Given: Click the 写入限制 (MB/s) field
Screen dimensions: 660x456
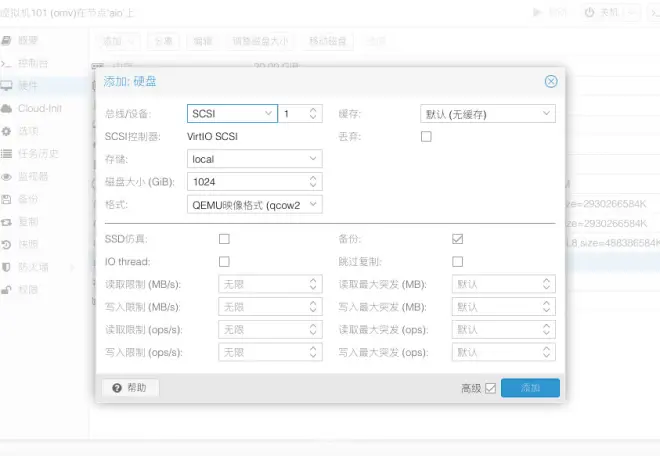Looking at the screenshot, I should click(270, 307).
